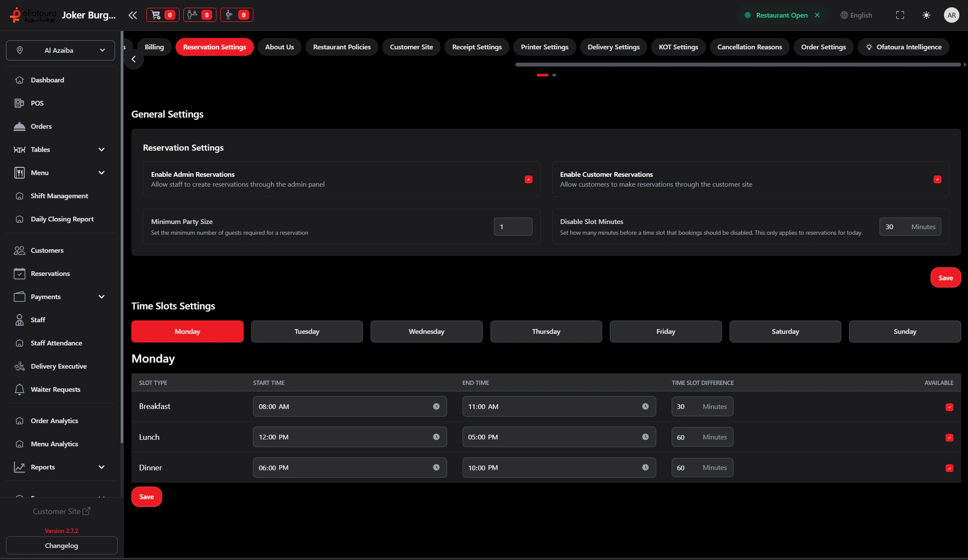Open the Al Azaiba location dropdown

[60, 50]
